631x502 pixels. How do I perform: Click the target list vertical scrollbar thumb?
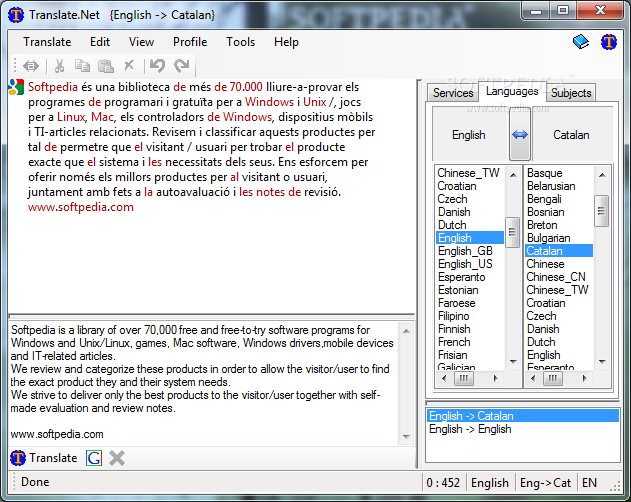602,211
